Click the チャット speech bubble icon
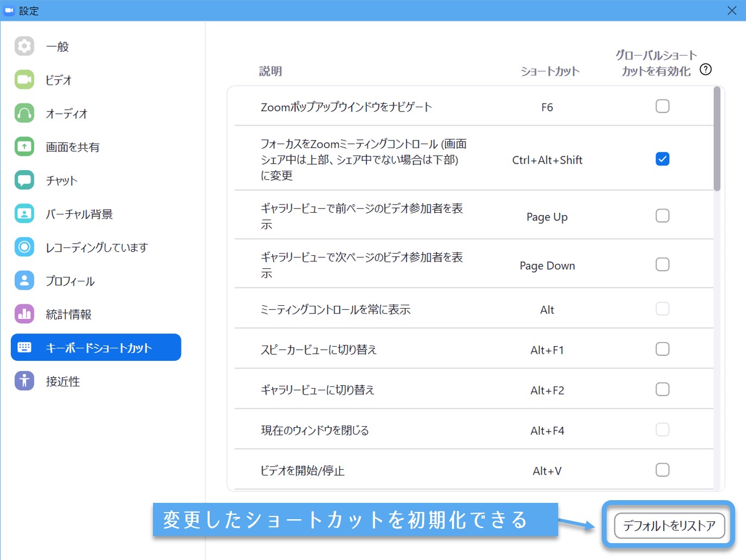746x560 pixels. tap(25, 180)
